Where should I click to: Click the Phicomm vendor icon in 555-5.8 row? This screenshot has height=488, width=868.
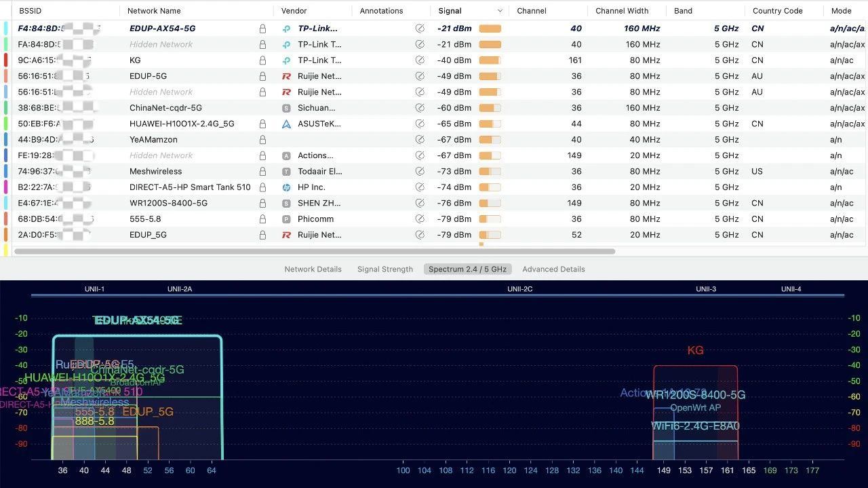[x=286, y=219]
